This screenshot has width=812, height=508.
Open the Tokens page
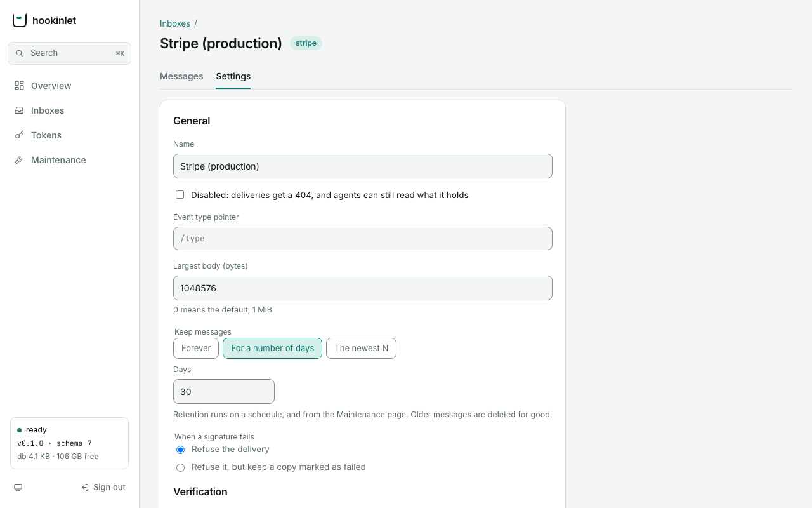tap(70, 135)
